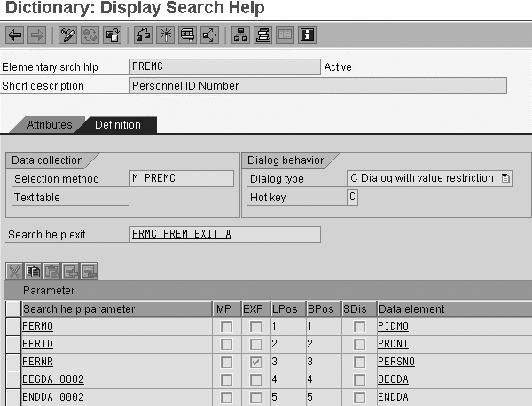Select the PERMO row via its row selector

13,326
